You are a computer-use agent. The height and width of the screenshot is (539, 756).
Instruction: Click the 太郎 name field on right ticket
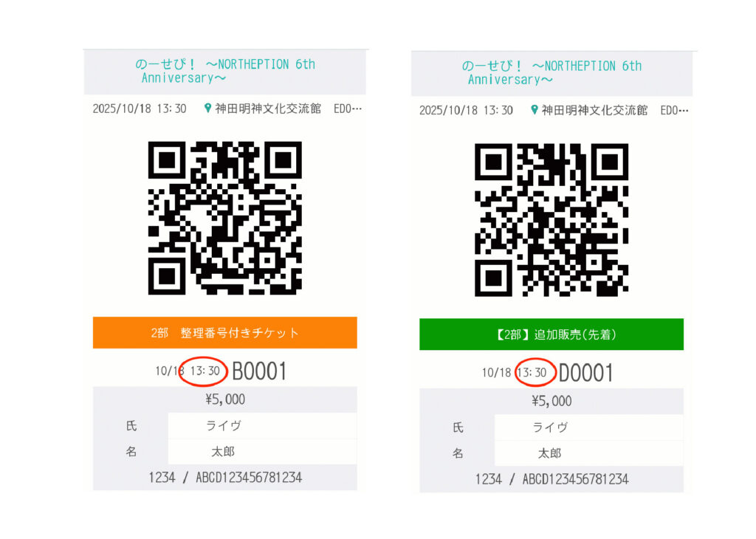pyautogui.click(x=589, y=453)
